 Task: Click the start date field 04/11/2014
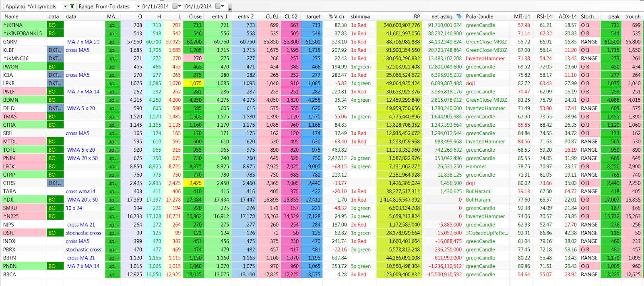pos(156,6)
